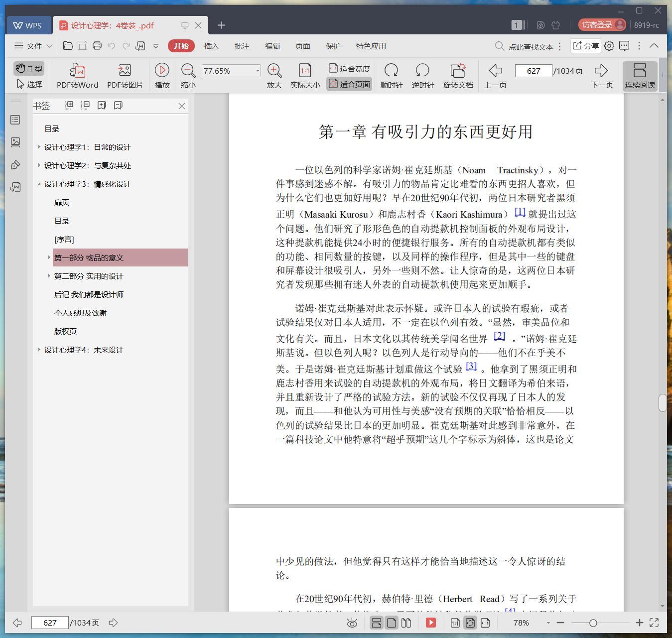This screenshot has width=672, height=638.
Task: Open bookmark 版权页
Action: coord(65,331)
